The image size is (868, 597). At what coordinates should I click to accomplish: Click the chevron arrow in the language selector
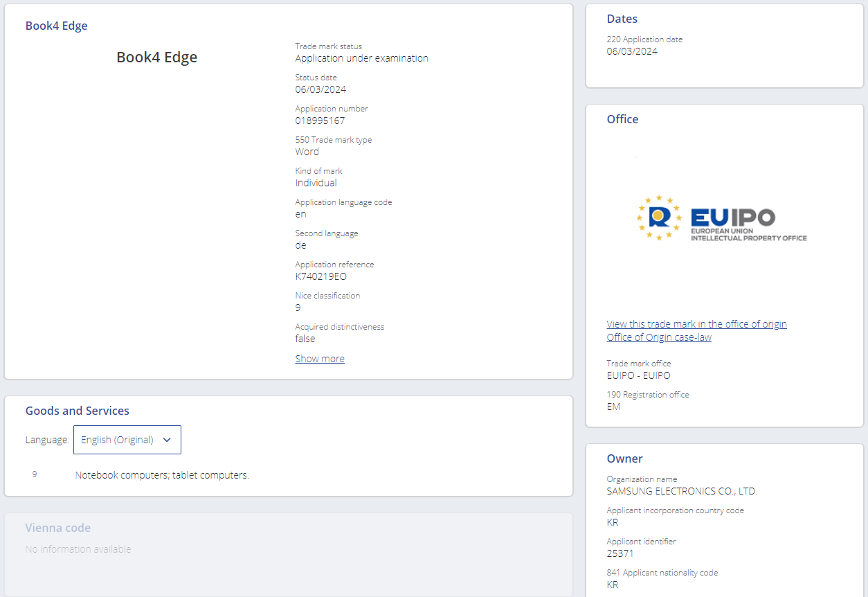(x=167, y=440)
